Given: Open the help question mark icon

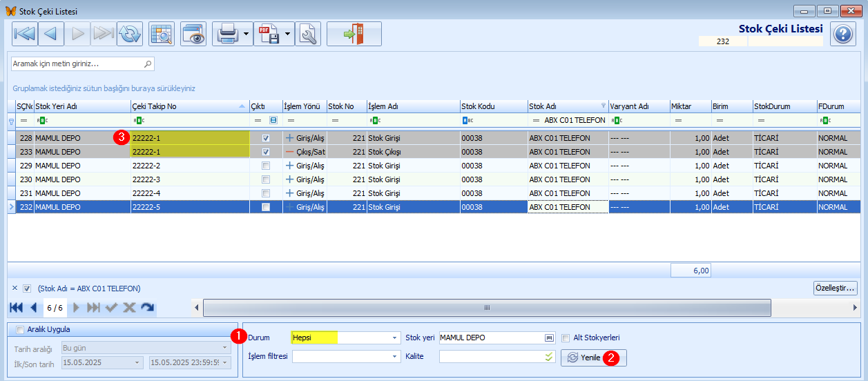Looking at the screenshot, I should [x=843, y=34].
